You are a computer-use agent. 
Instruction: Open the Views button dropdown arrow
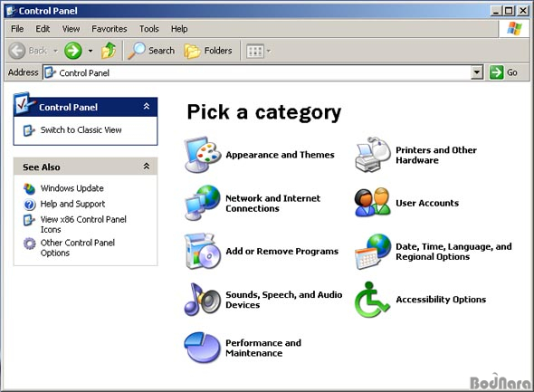click(269, 51)
